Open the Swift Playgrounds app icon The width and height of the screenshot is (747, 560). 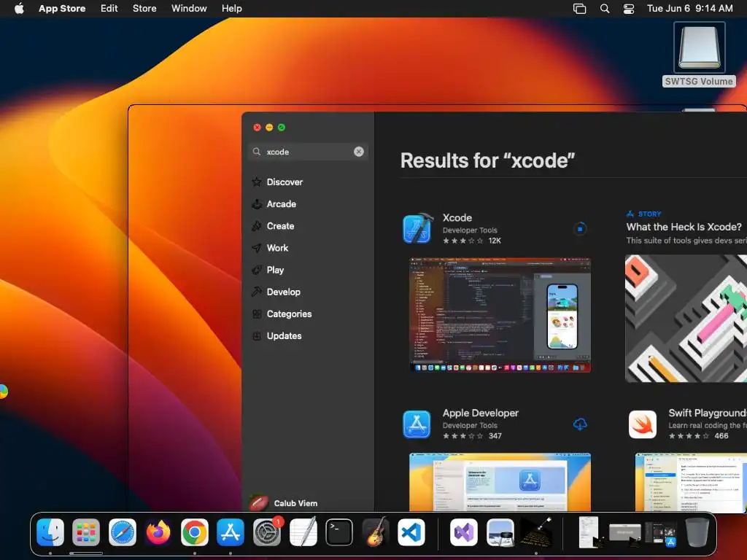click(x=642, y=424)
